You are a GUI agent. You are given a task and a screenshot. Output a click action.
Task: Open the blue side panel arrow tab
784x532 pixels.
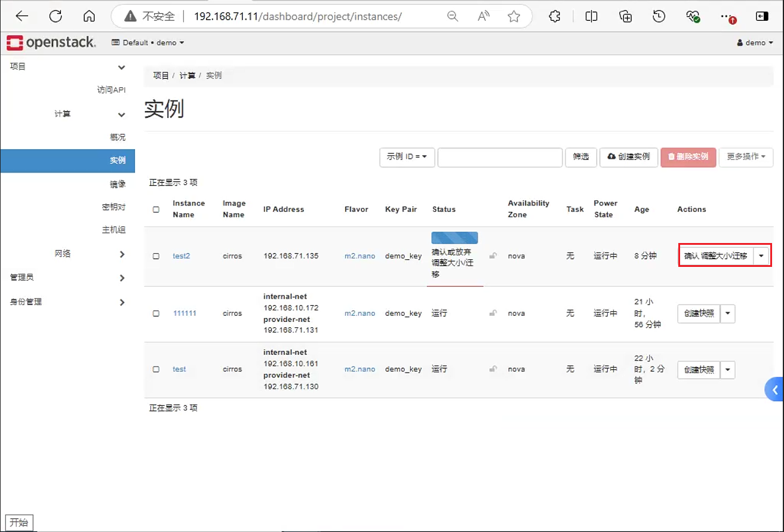click(x=774, y=390)
